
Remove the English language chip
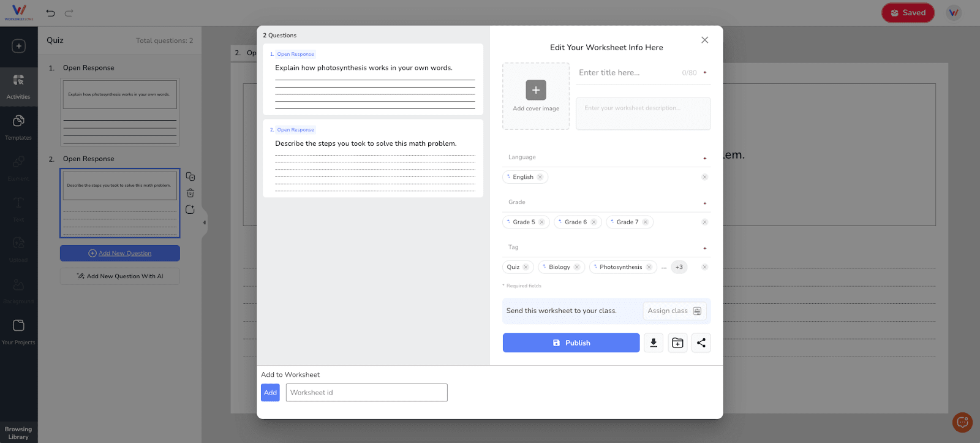point(540,177)
